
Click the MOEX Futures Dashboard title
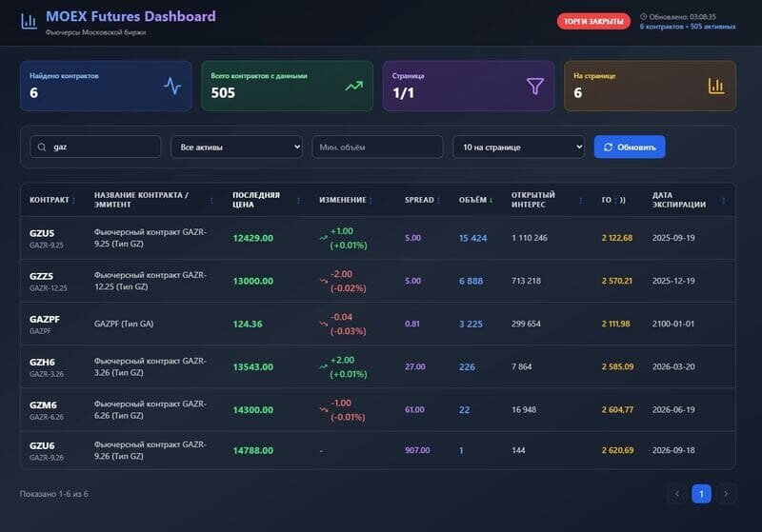click(x=130, y=16)
